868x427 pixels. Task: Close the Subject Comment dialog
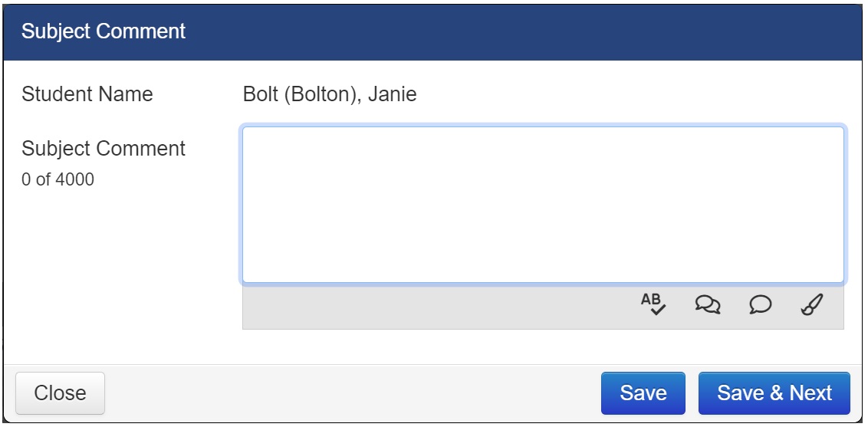[x=60, y=393]
